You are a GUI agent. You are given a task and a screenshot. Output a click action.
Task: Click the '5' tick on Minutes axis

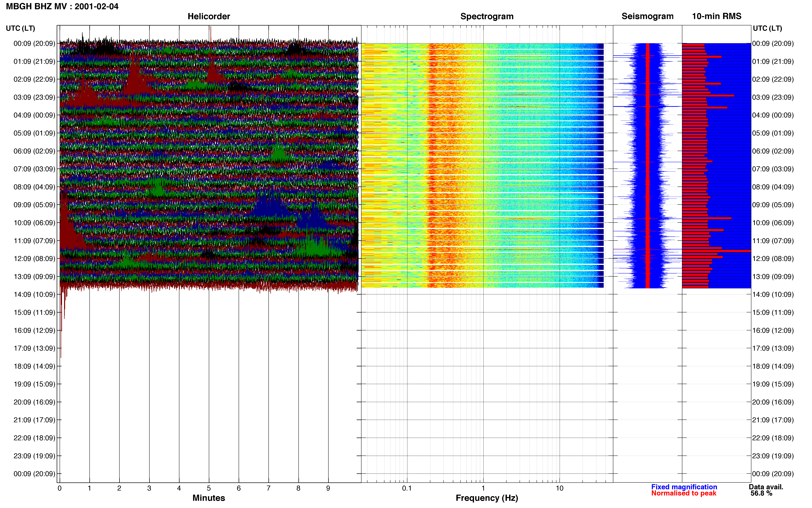click(x=209, y=488)
